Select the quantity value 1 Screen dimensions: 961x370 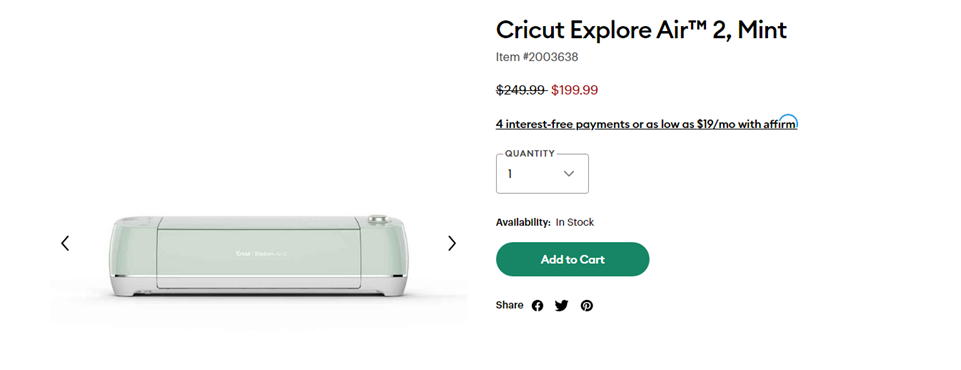point(509,174)
